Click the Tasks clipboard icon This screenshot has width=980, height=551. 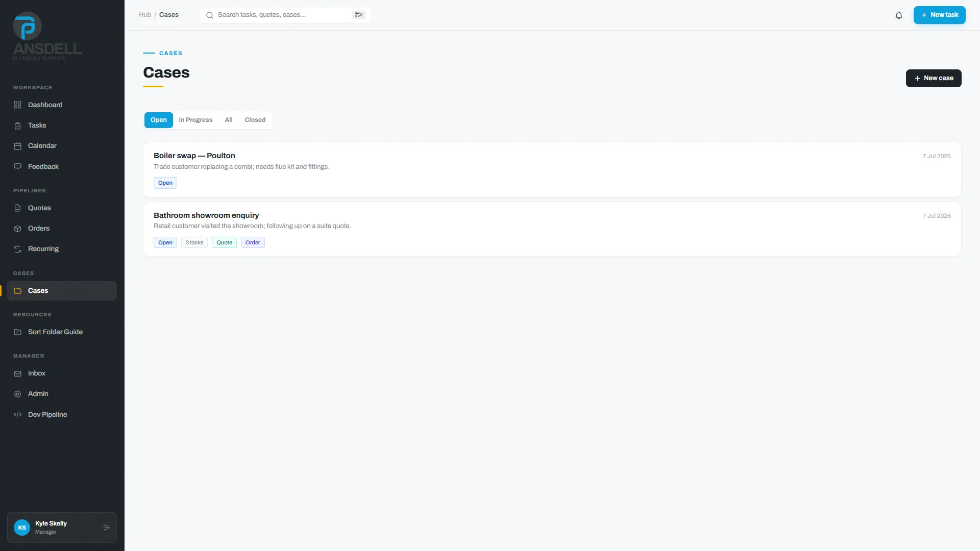click(17, 126)
